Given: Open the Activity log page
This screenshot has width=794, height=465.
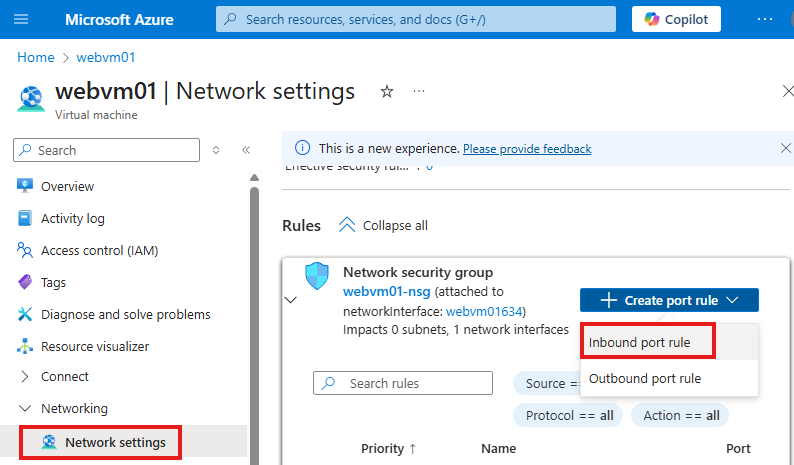Looking at the screenshot, I should pyautogui.click(x=72, y=218).
